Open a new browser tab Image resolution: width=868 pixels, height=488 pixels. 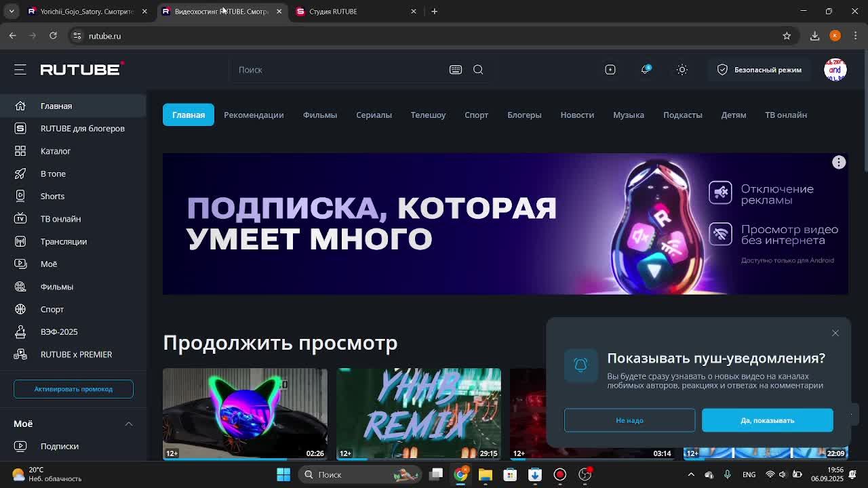[x=434, y=12]
